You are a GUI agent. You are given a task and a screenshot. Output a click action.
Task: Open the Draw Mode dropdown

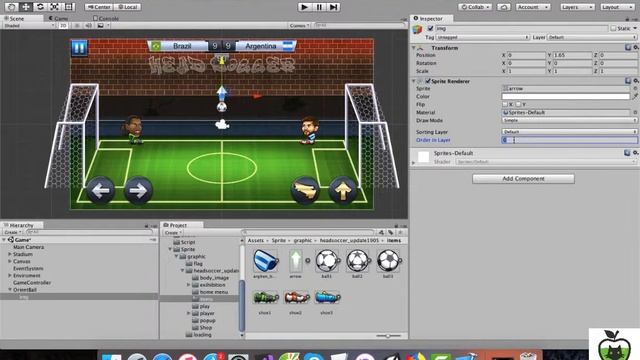click(x=569, y=120)
